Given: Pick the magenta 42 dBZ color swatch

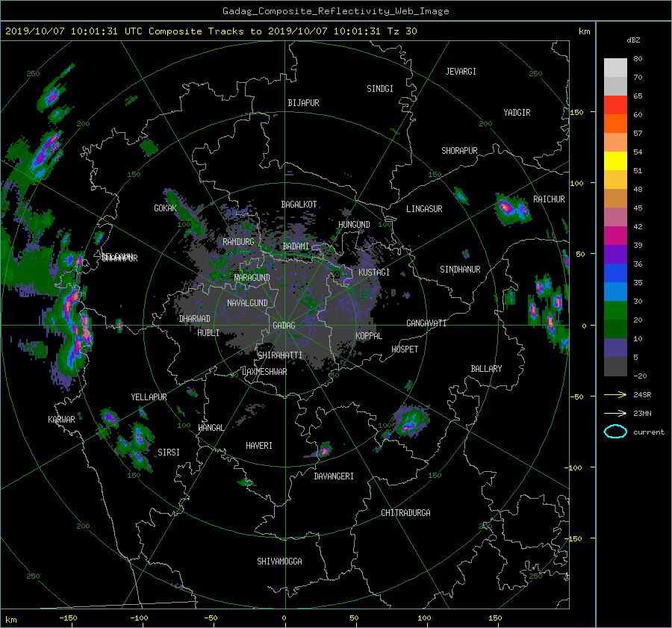Looking at the screenshot, I should point(615,235).
